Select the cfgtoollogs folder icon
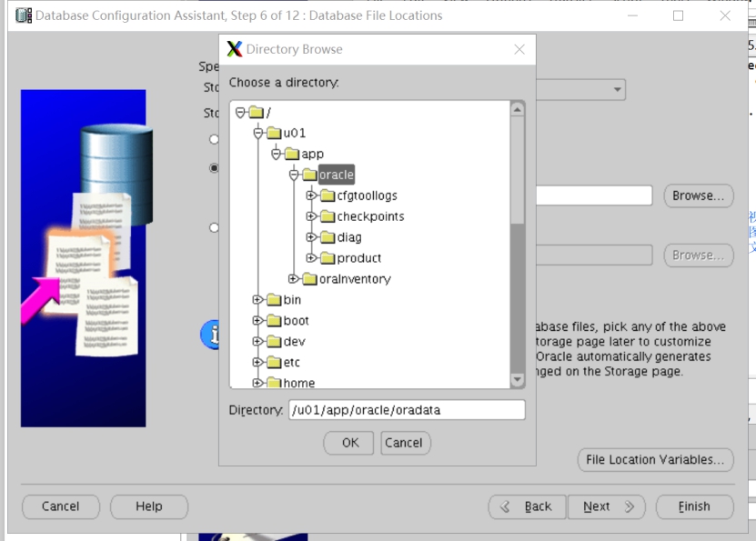The height and width of the screenshot is (541, 756). coord(328,195)
